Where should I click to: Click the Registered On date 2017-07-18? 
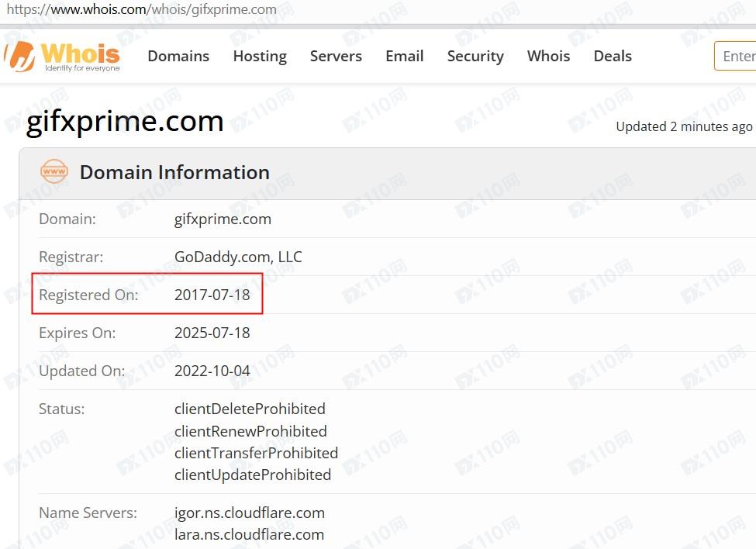click(x=212, y=295)
